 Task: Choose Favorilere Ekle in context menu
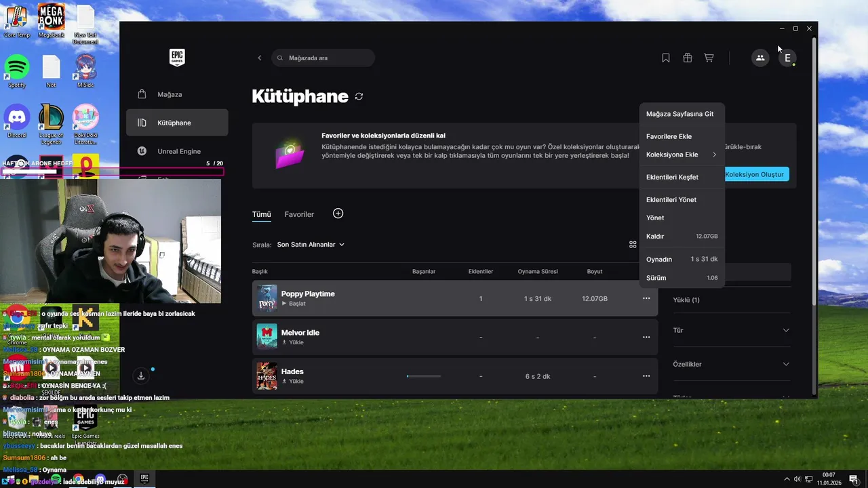coord(682,136)
